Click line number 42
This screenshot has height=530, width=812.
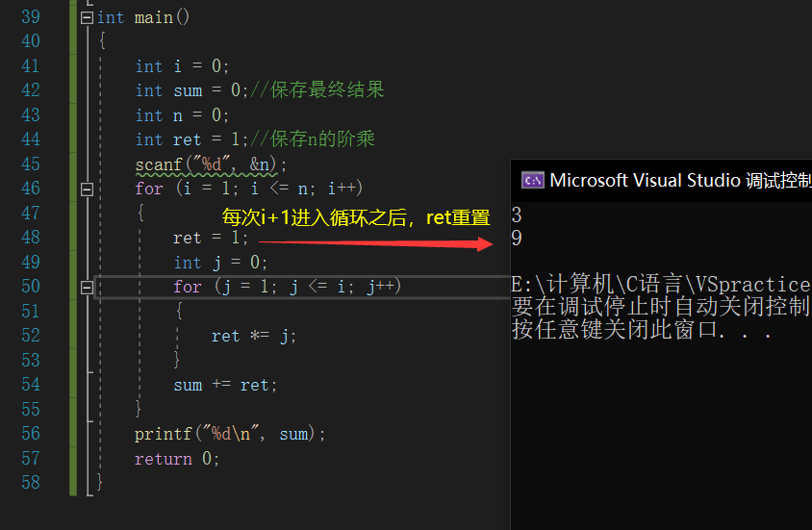click(31, 90)
